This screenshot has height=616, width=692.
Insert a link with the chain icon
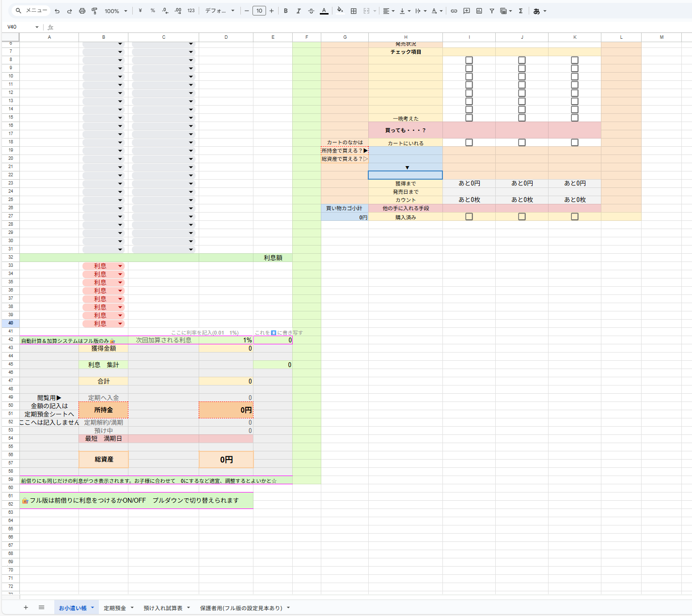pyautogui.click(x=454, y=11)
